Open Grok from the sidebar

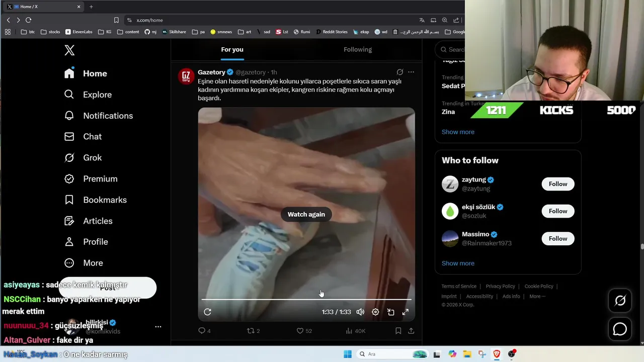click(83, 158)
